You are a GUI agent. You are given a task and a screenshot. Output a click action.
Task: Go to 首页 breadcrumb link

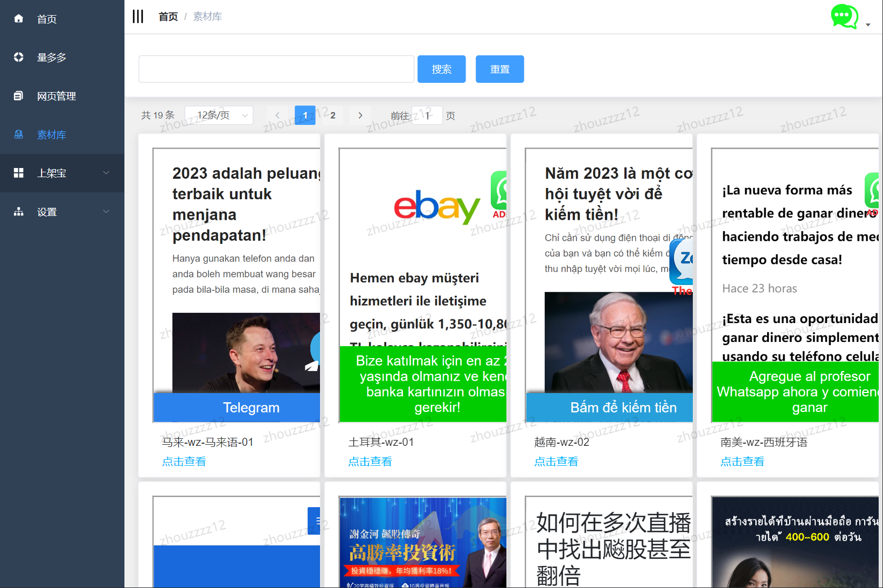168,17
